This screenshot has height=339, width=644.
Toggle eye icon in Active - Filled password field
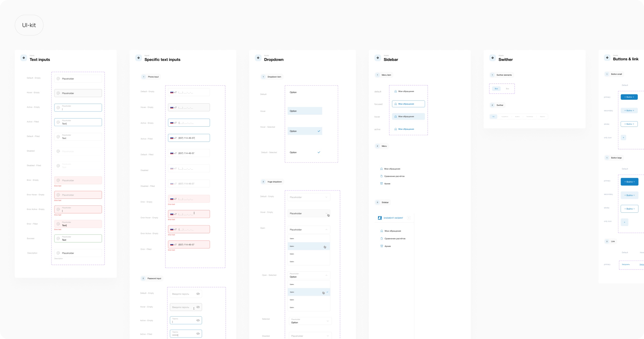198,334
